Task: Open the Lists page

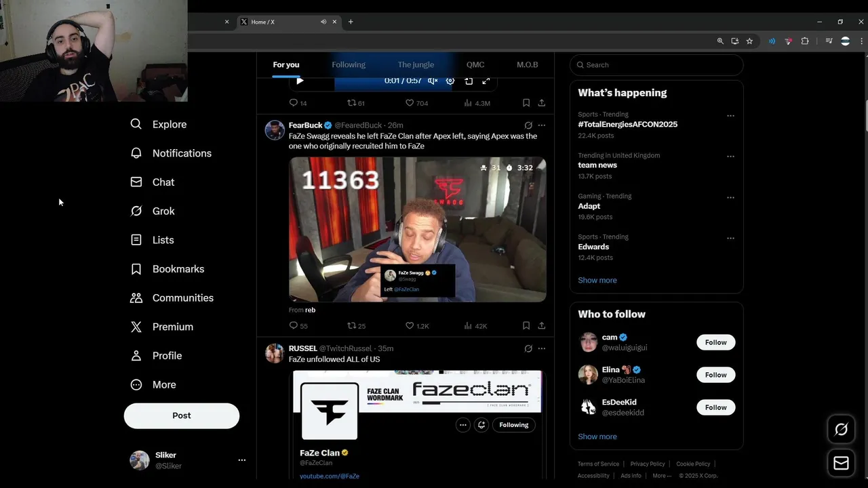Action: point(153,240)
